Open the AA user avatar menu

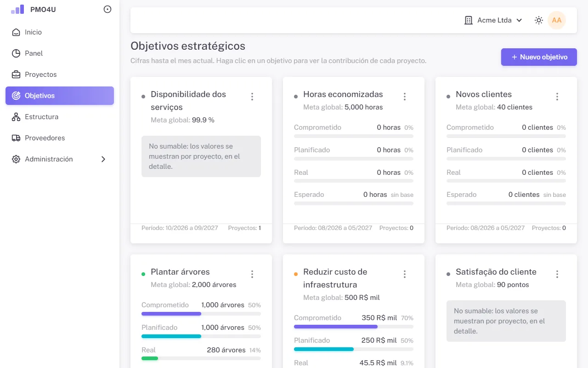pyautogui.click(x=557, y=20)
